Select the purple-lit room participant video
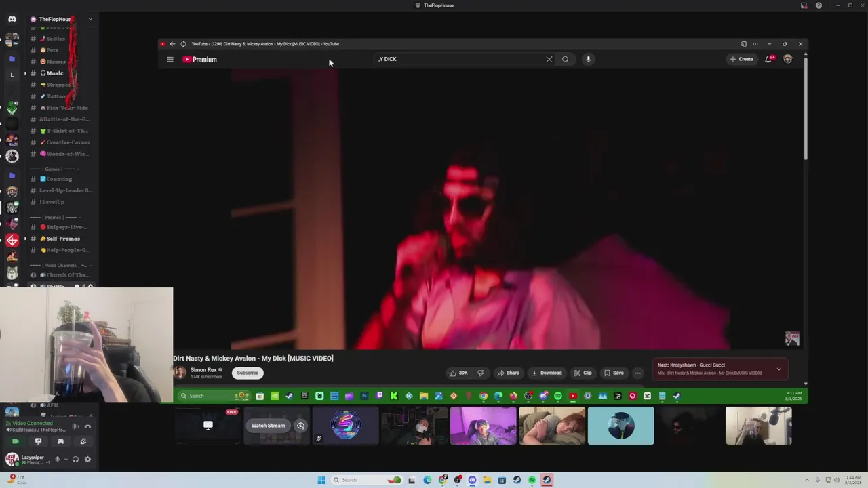Image resolution: width=868 pixels, height=488 pixels. point(483,426)
